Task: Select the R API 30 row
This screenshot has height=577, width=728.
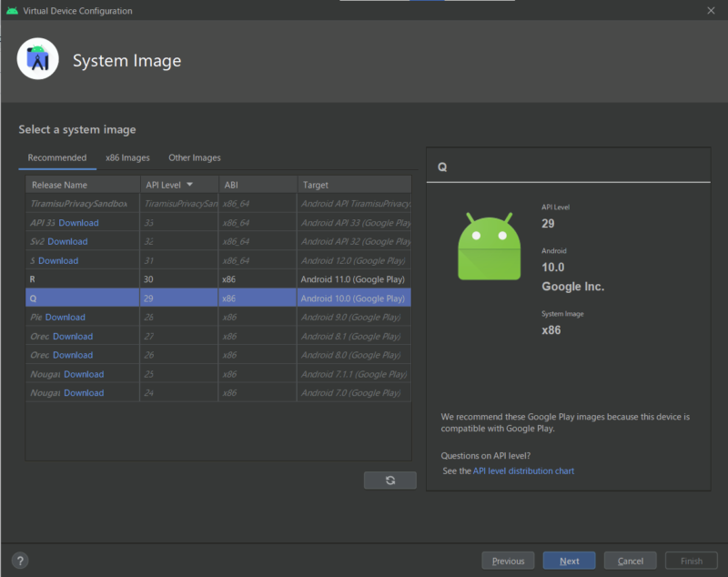Action: (x=218, y=279)
